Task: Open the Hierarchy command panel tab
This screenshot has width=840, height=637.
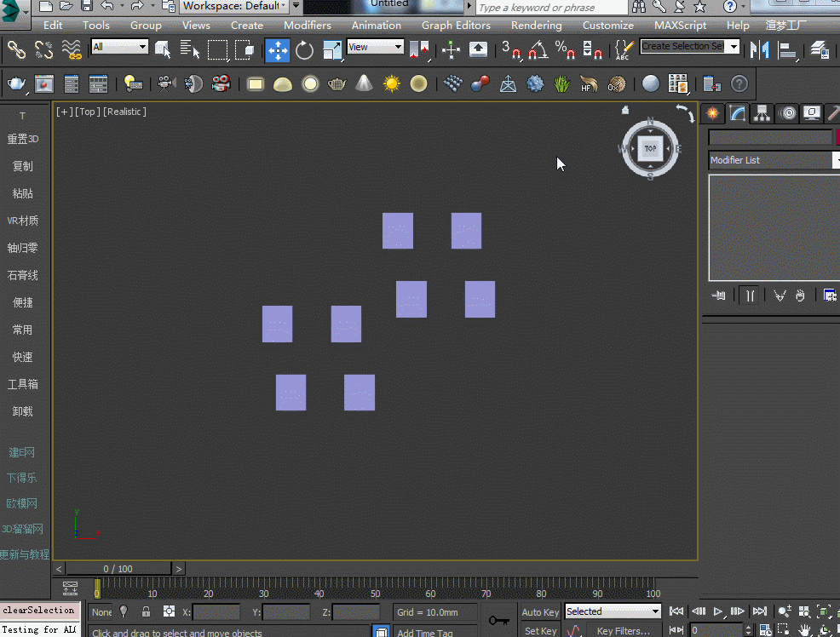Action: 762,113
